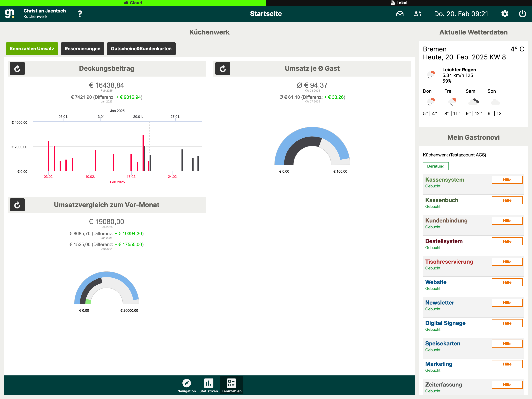Click Hilfe for Kassensystem
This screenshot has height=399, width=532.
coord(507,180)
